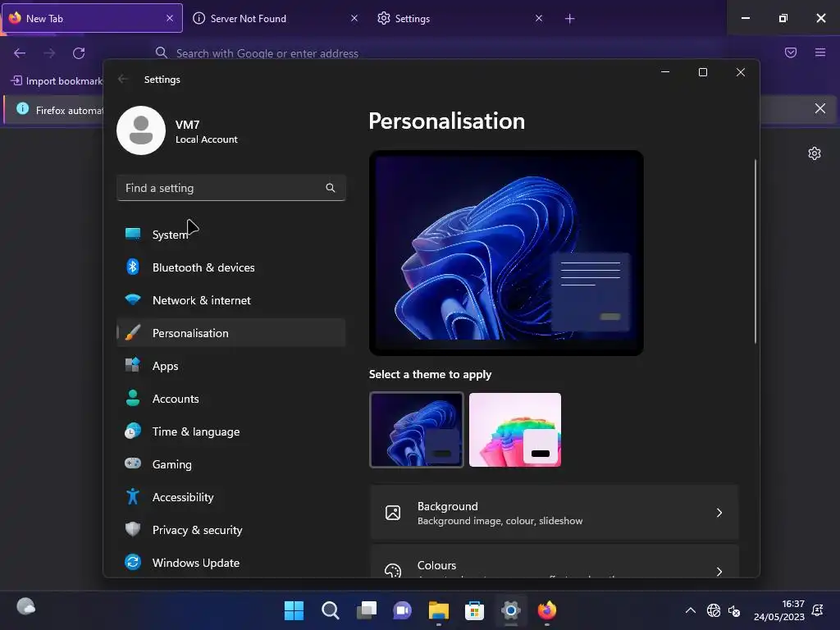Switch to the Settings Firefox tab

(460, 18)
